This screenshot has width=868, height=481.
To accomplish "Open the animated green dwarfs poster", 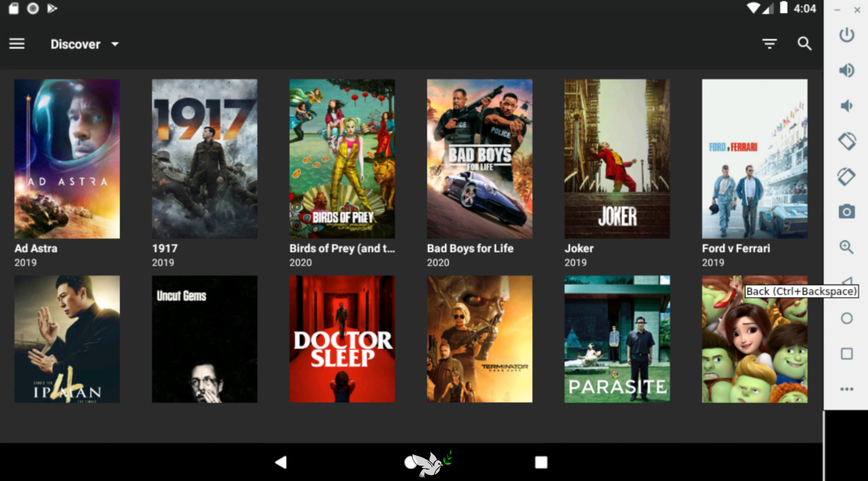I will 754,339.
